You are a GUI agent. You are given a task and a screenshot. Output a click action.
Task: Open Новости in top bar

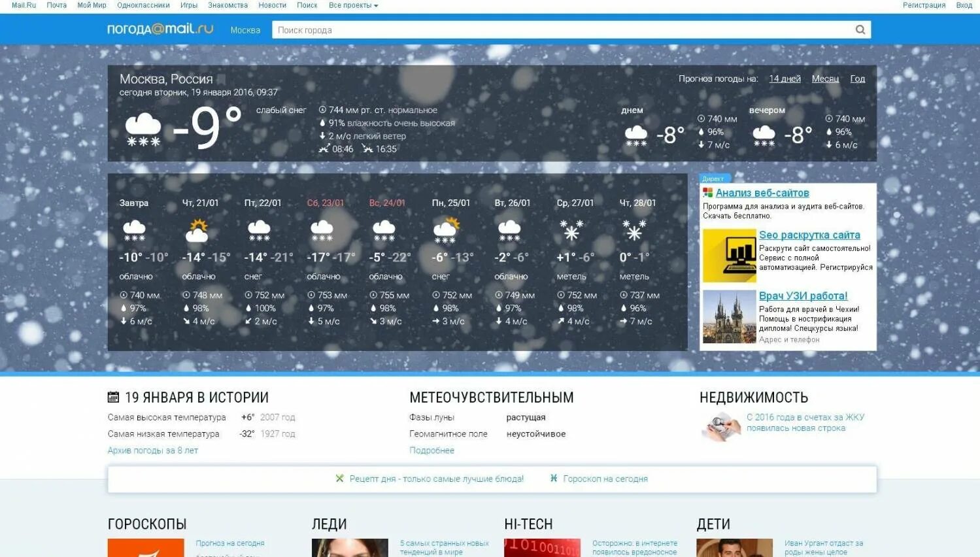pyautogui.click(x=272, y=5)
